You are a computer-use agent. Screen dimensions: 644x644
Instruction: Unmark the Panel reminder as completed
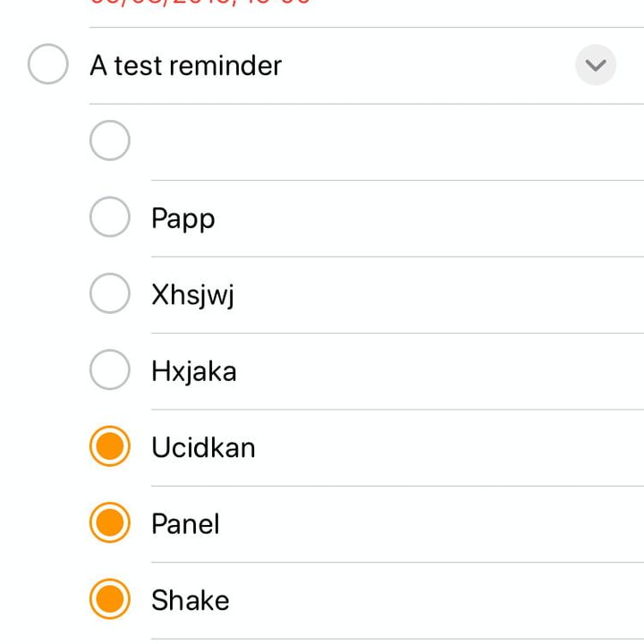(110, 523)
